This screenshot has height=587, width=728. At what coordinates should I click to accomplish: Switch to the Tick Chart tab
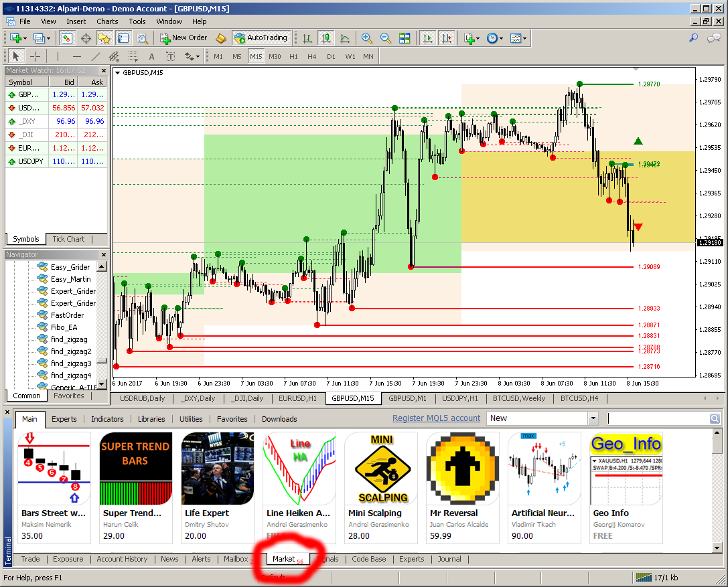tap(69, 239)
